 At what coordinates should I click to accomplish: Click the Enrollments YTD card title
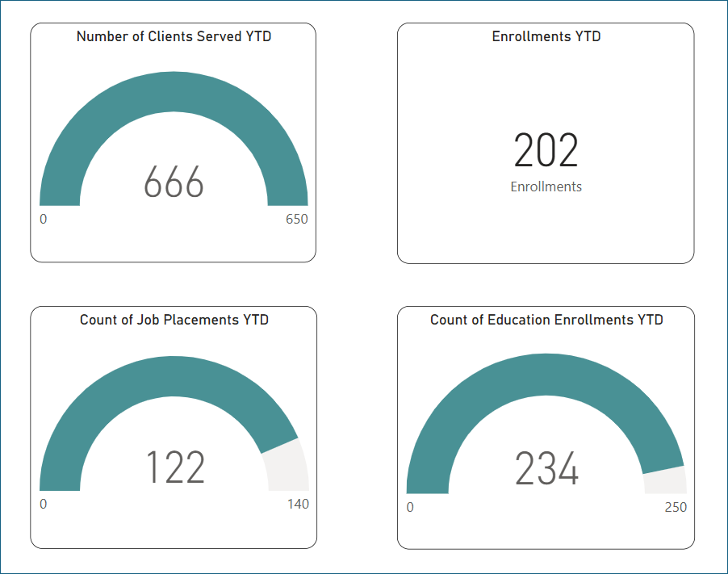coord(546,36)
